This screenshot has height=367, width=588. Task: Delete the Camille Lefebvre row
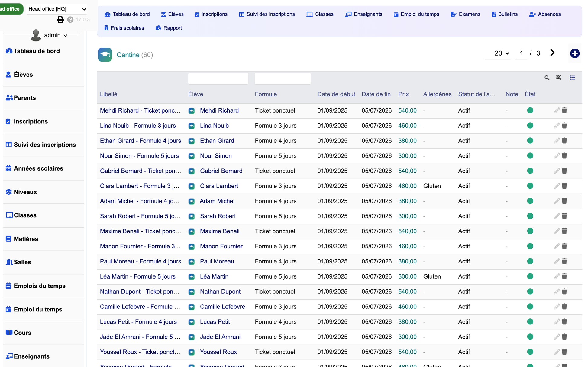pyautogui.click(x=564, y=307)
